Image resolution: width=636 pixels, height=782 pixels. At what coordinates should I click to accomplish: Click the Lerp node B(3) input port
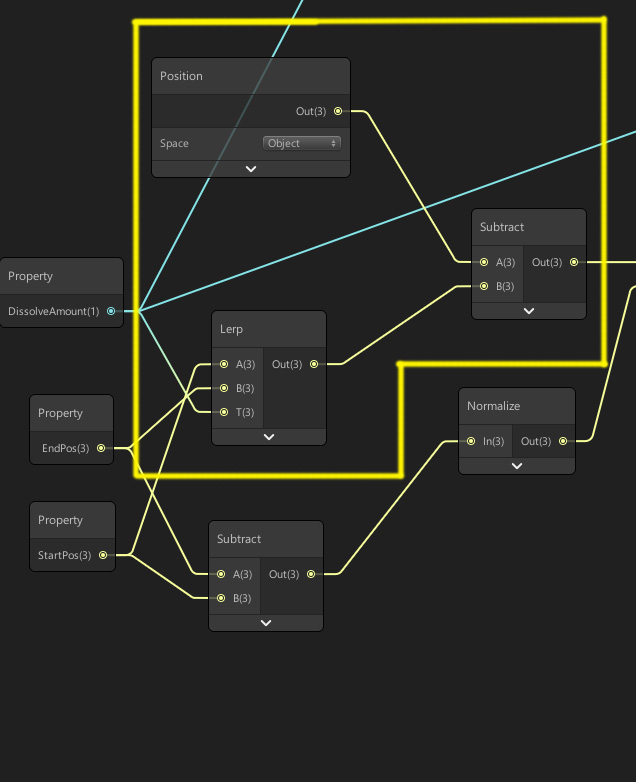223,388
